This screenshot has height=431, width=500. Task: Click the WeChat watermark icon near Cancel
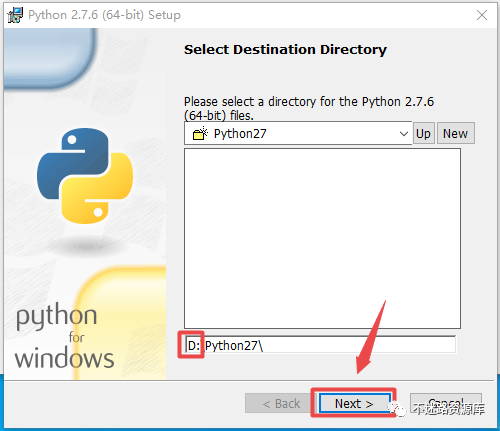(x=397, y=408)
